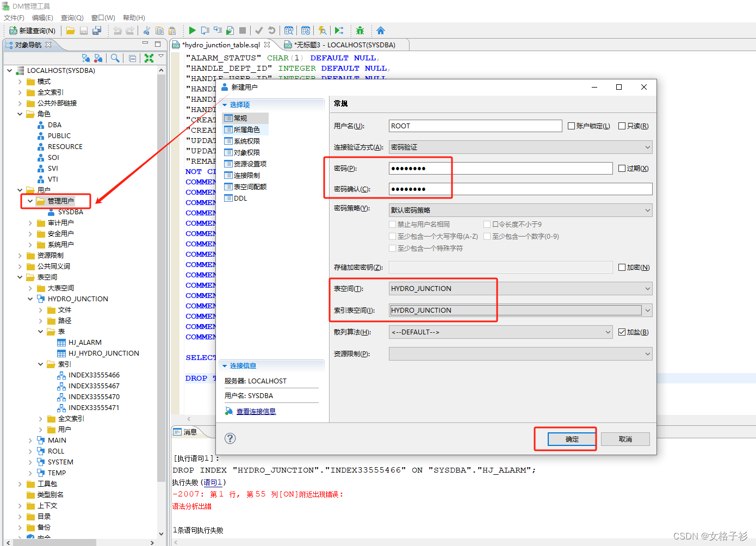Viewport: 756px width, 546px height.
Task: Click the Redo arrow icon in toolbar
Action: (x=130, y=30)
